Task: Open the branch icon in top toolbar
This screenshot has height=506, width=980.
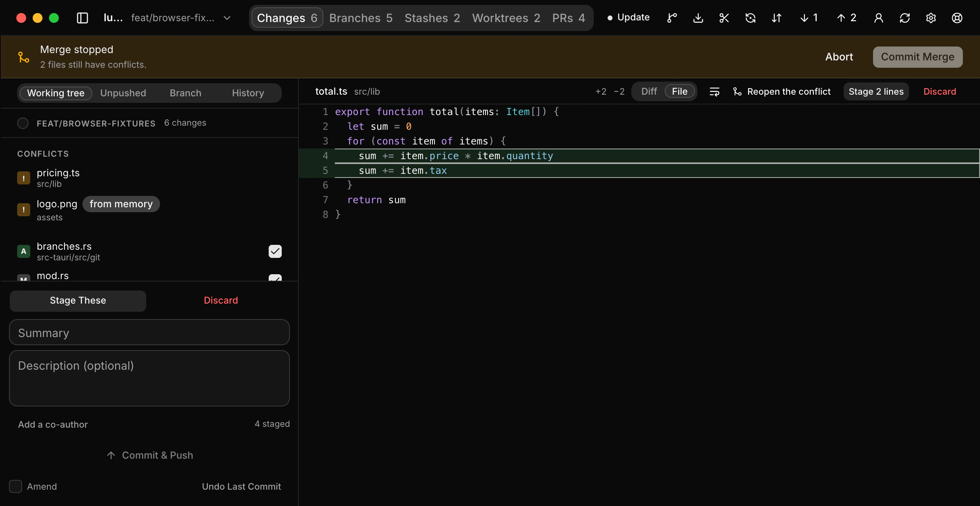Action: pyautogui.click(x=672, y=18)
